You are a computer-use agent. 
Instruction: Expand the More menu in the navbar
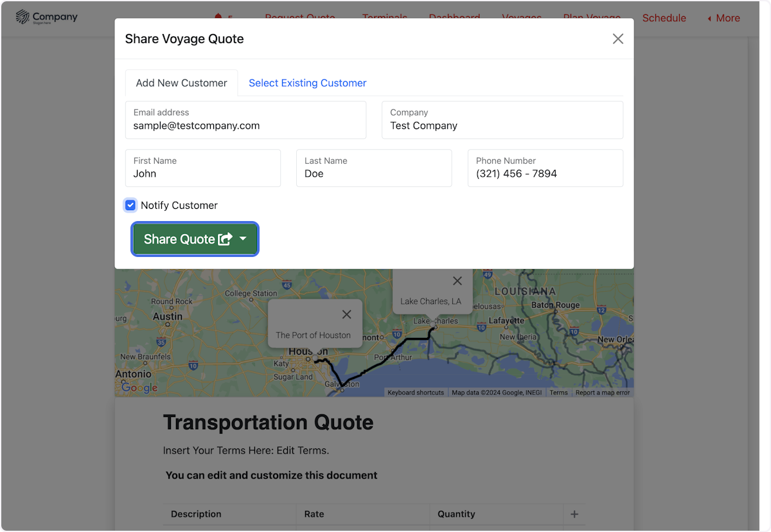(x=723, y=18)
